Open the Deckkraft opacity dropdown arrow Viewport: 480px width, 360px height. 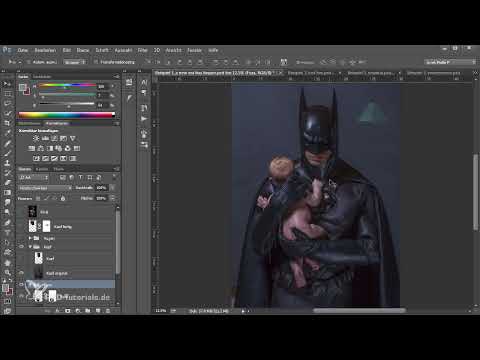point(112,188)
